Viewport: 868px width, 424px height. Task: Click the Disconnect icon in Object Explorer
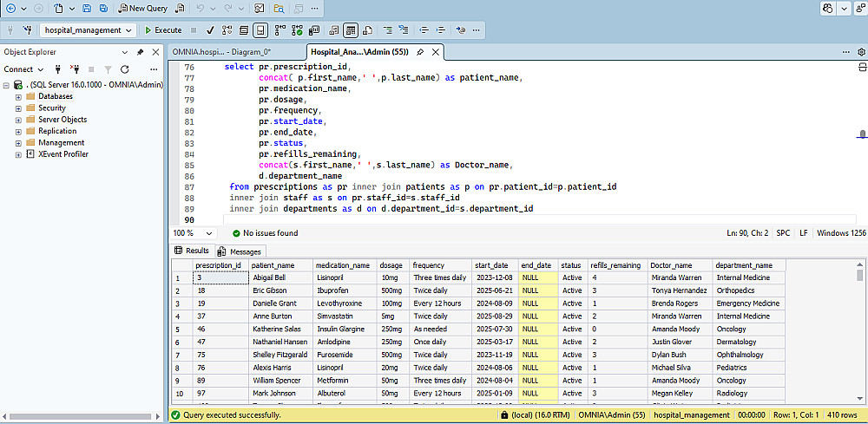(74, 69)
